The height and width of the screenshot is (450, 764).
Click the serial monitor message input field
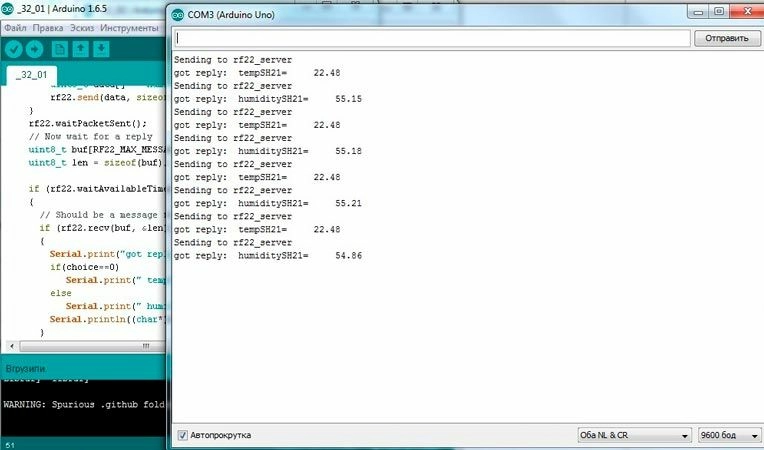click(x=432, y=38)
